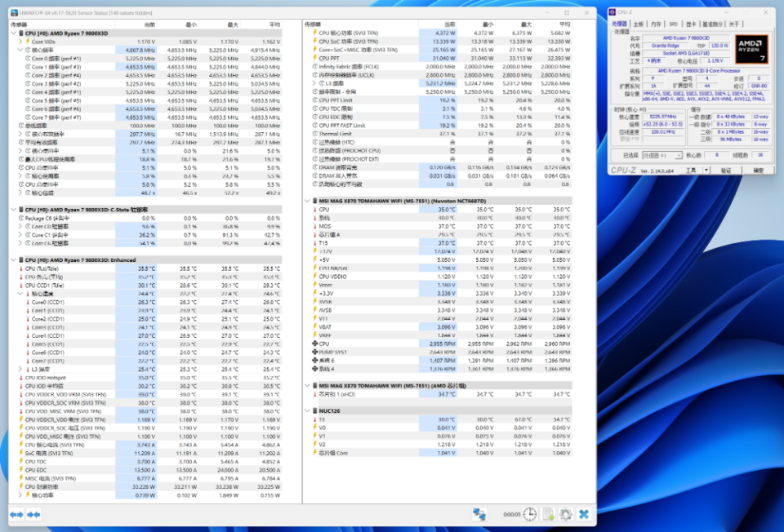Collapse the AMD Ryzen 7 9800X3D: Enhanced section
Screen dimensions: 784x532
pyautogui.click(x=14, y=259)
